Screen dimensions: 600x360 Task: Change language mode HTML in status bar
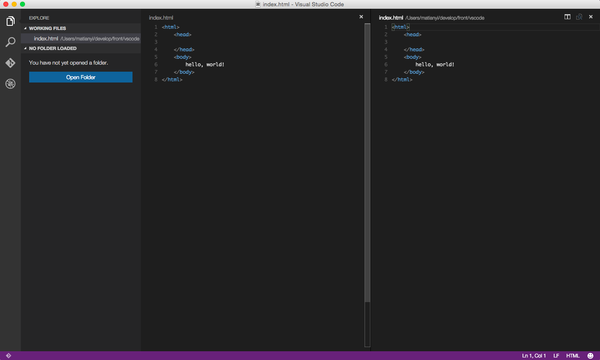[572, 355]
